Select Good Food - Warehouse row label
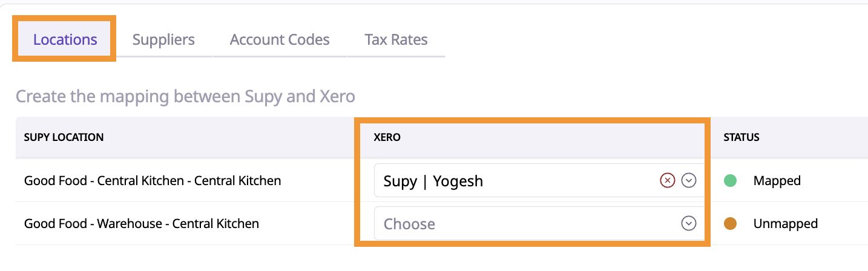Viewport: 868px width, 271px height. click(x=142, y=224)
